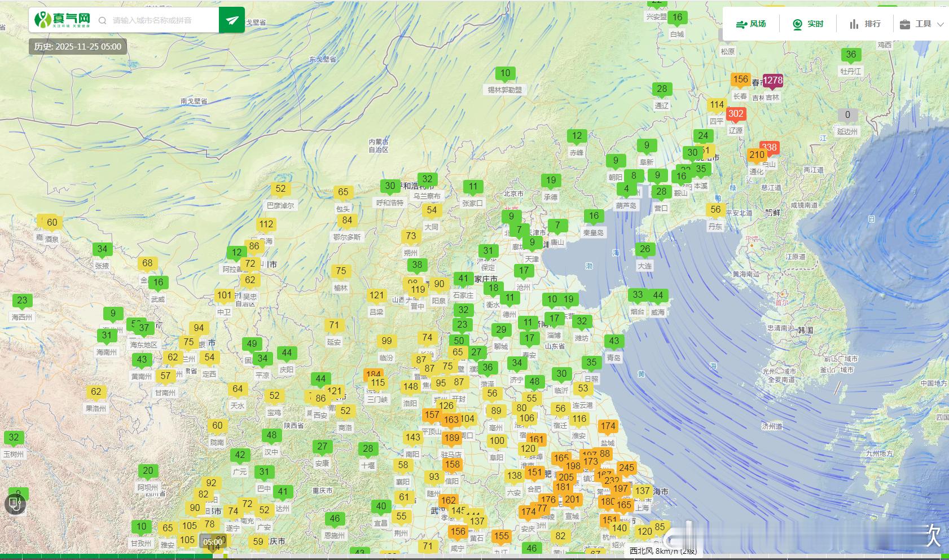Select the 56 AQI marker for 丹东
949x560 pixels.
[x=715, y=210]
